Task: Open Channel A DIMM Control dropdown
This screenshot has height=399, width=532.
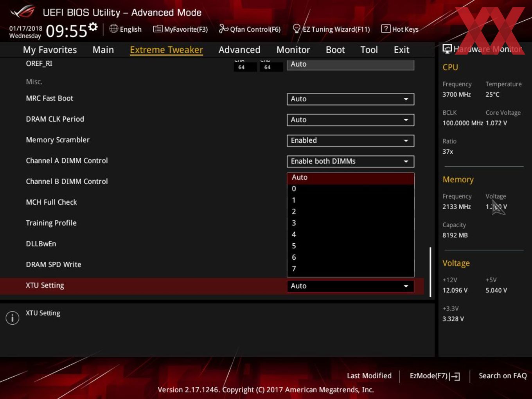Action: click(350, 161)
